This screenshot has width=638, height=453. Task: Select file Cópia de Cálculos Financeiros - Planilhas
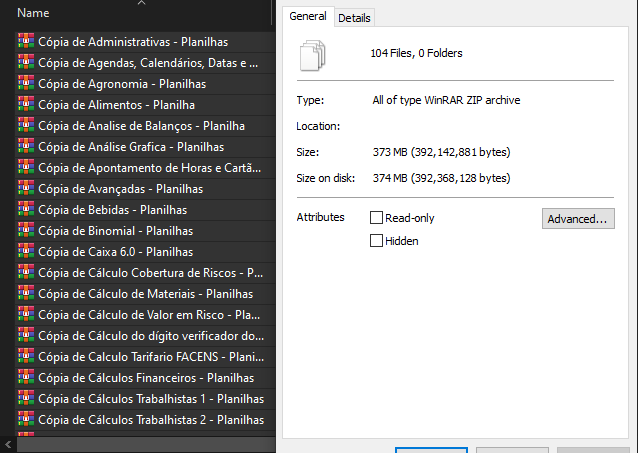[x=146, y=377]
